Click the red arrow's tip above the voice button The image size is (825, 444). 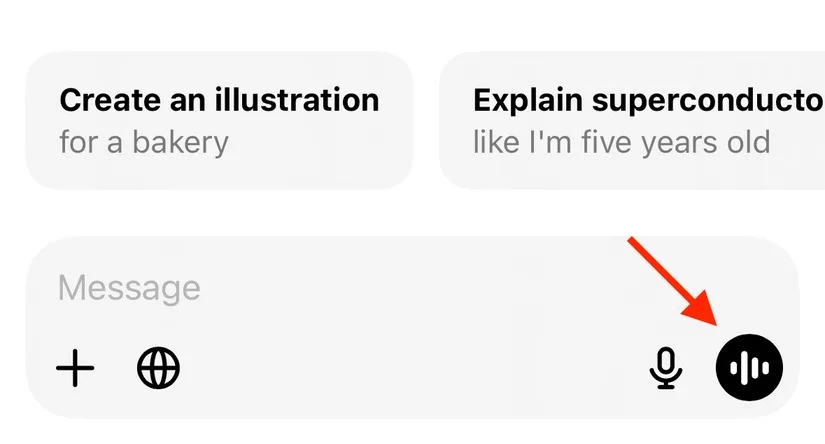click(715, 322)
